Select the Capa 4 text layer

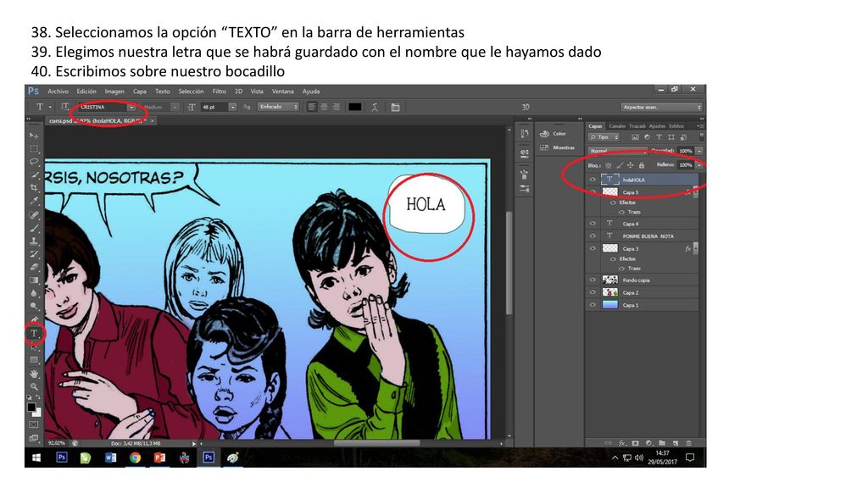pos(643,224)
